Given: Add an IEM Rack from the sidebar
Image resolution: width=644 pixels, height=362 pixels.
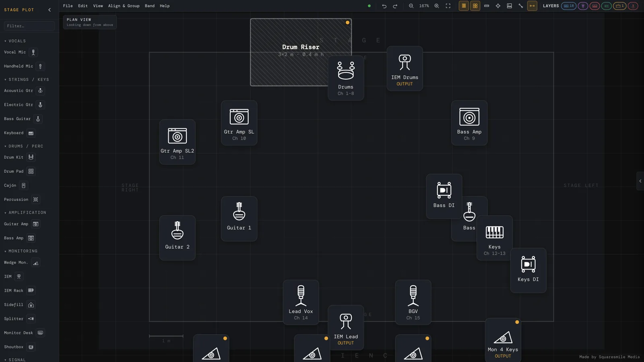Looking at the screenshot, I should click(19, 290).
